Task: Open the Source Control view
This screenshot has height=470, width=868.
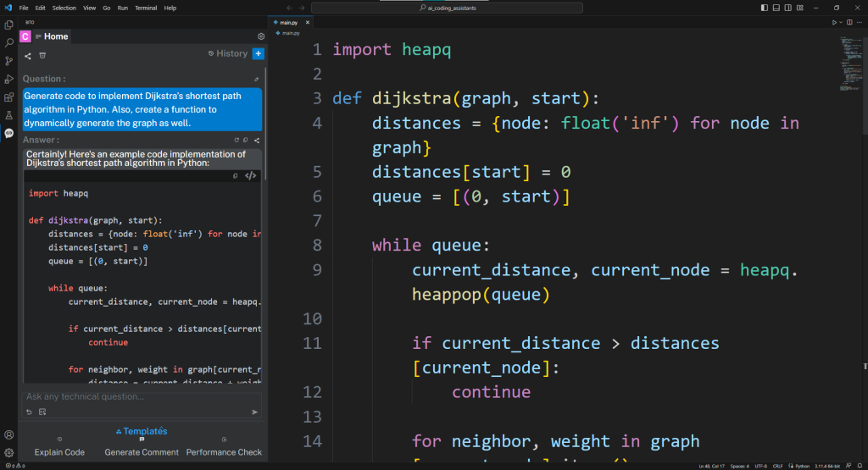Action: [x=8, y=61]
